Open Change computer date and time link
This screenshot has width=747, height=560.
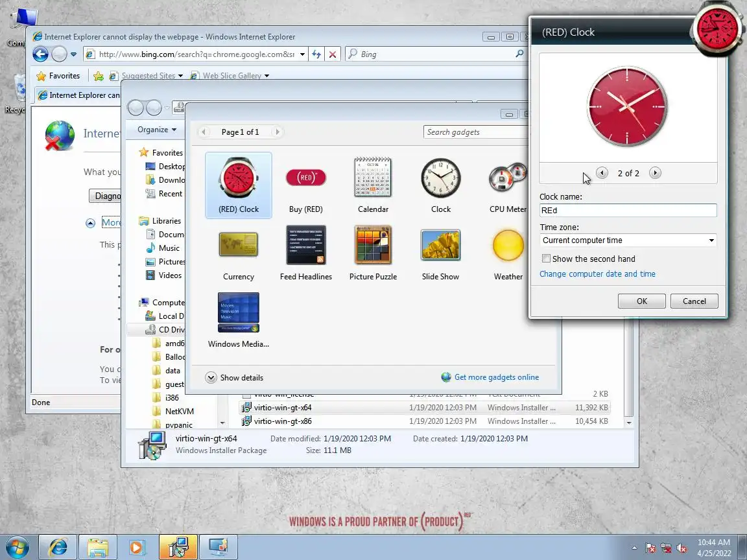coord(597,274)
